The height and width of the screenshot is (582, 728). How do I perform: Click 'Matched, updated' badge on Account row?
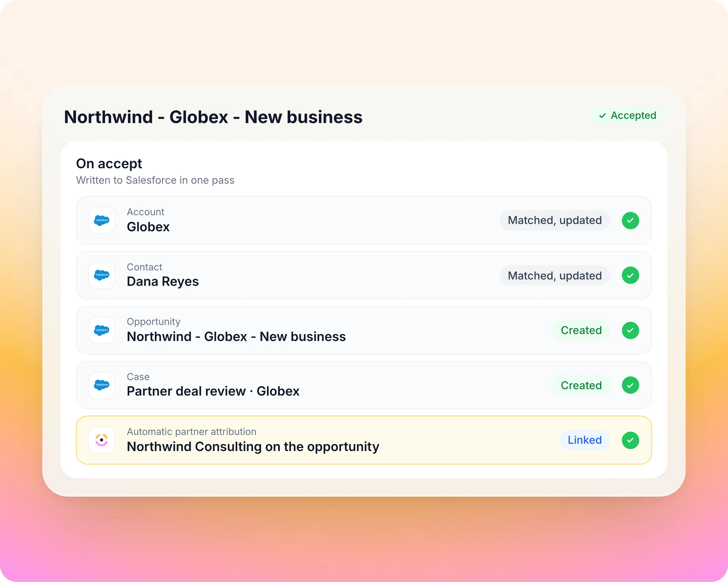click(555, 220)
